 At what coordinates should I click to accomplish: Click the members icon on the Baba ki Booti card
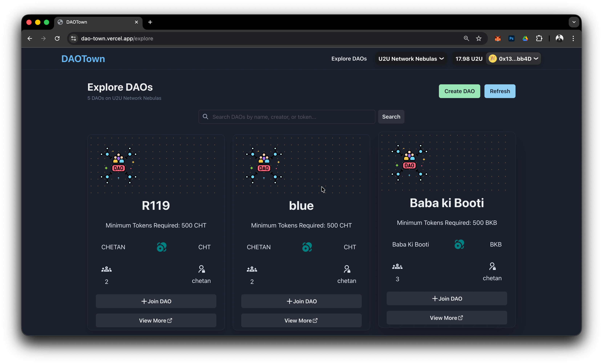397,267
